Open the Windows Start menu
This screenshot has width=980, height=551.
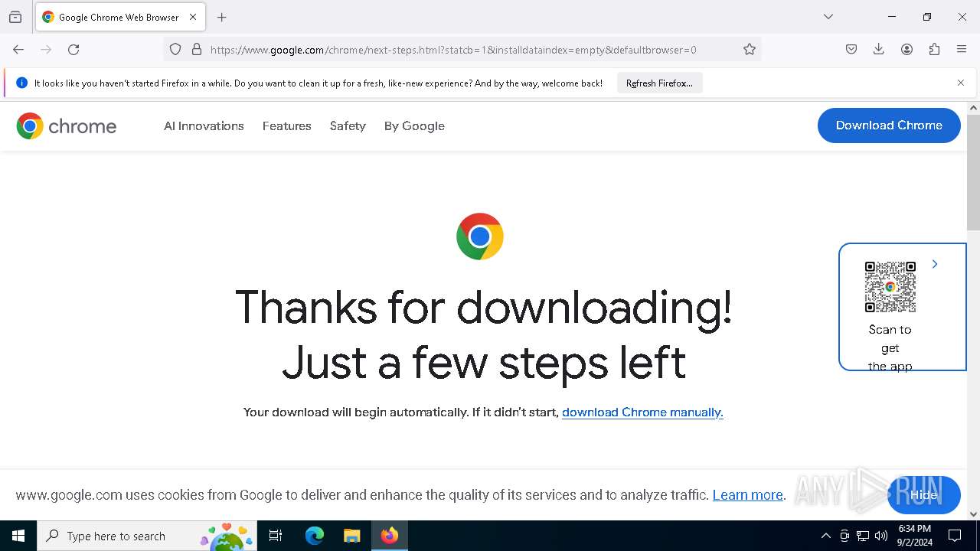tap(18, 536)
